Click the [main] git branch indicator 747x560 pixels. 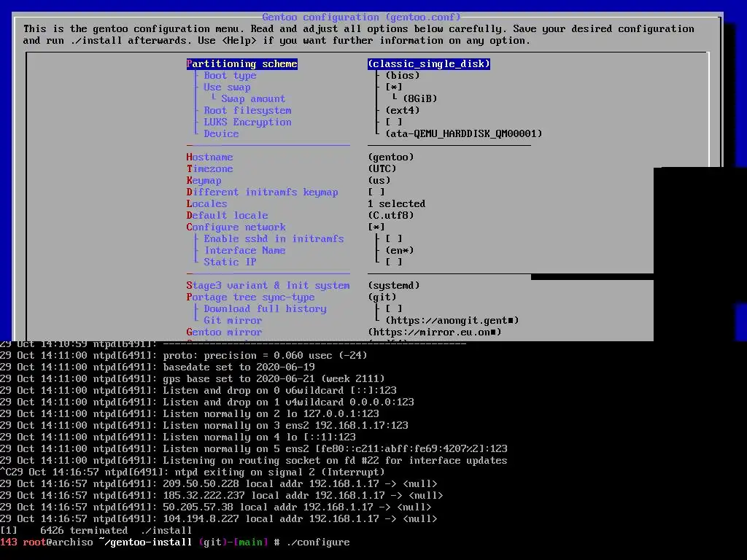(251, 542)
